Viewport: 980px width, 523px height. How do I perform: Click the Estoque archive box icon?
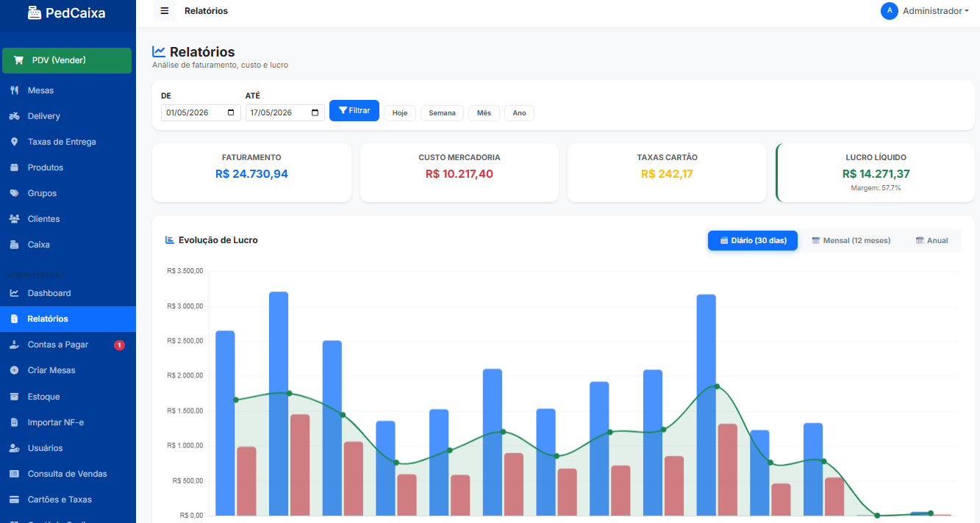click(14, 397)
